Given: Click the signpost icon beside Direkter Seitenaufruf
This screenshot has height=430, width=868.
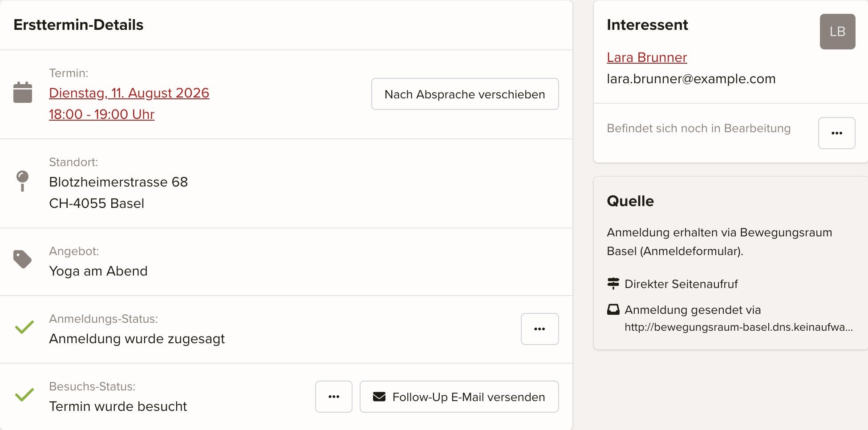Looking at the screenshot, I should click(x=613, y=284).
